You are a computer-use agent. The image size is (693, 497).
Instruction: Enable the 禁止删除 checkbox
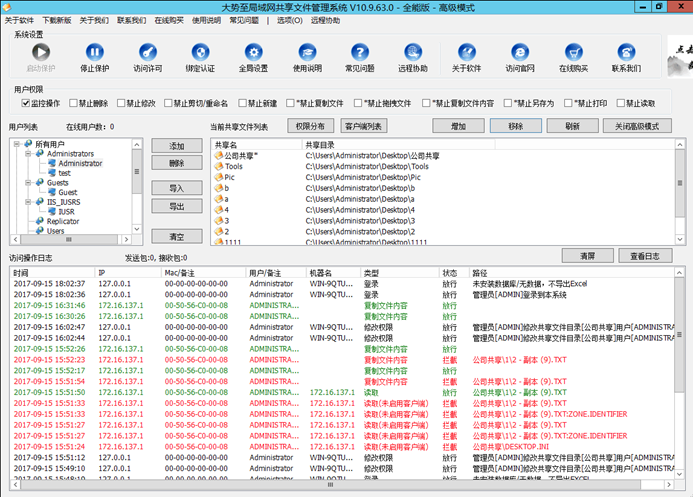(x=72, y=103)
